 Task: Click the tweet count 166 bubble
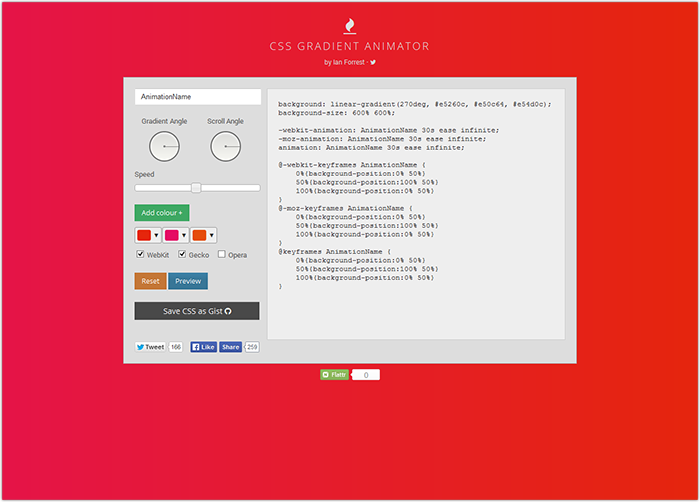(x=176, y=347)
